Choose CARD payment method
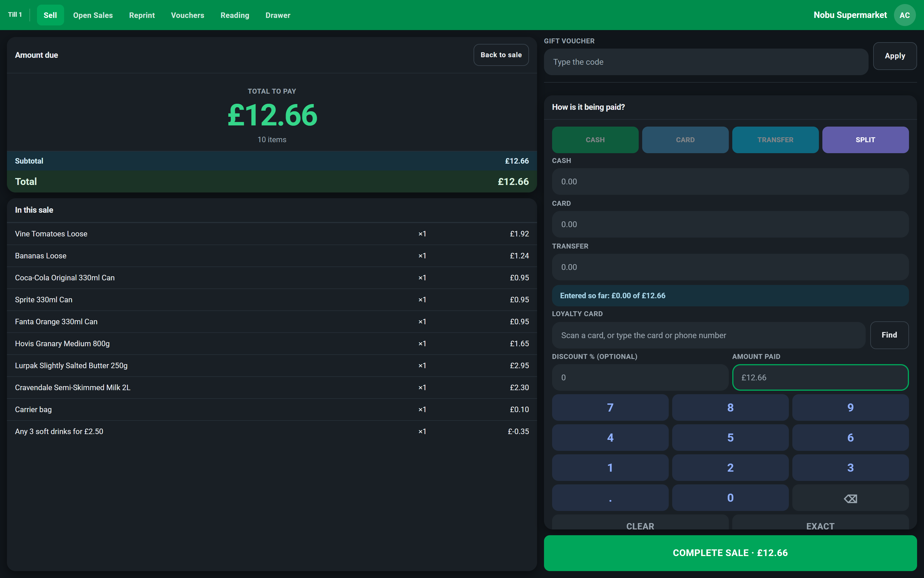Screen dimensions: 924x578 [x=685, y=140]
